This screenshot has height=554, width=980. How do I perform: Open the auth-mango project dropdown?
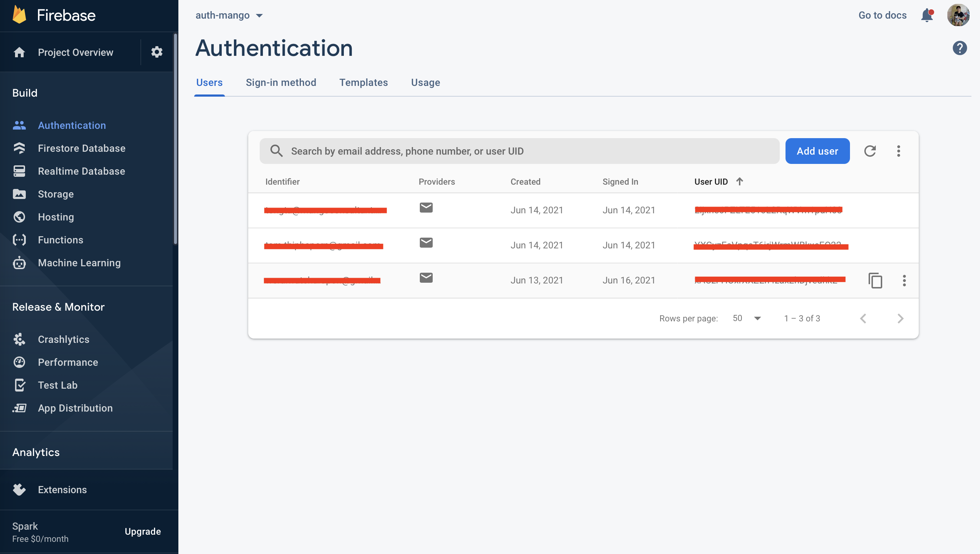point(229,15)
